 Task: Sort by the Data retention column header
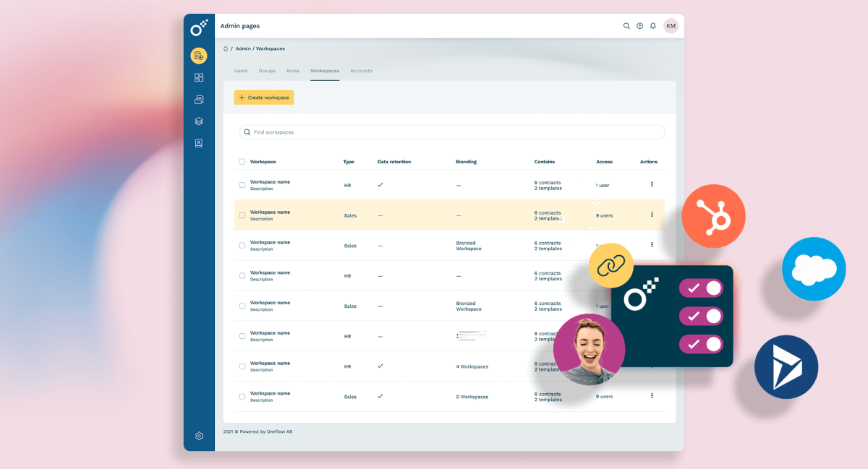pos(394,162)
